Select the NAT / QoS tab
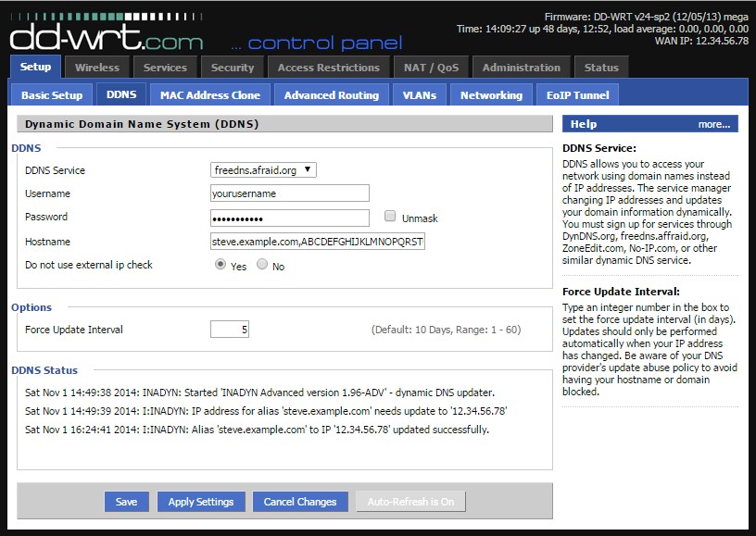Screen dimensions: 756x536 click(x=432, y=68)
